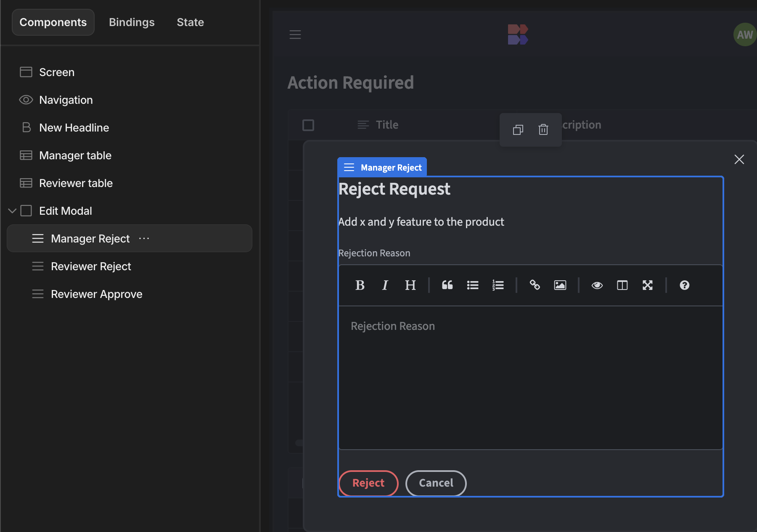Viewport: 757px width, 532px height.
Task: Toggle side-by-side editor view
Action: (622, 285)
